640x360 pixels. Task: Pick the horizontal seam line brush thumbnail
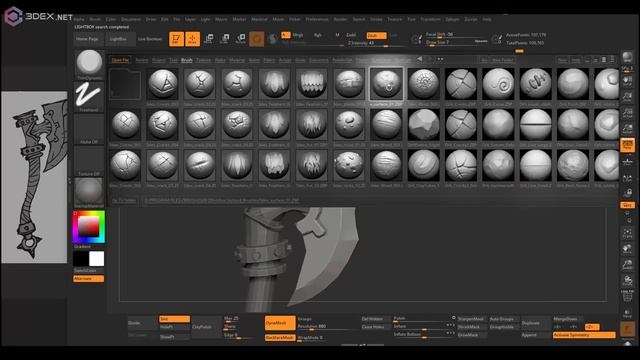536,125
